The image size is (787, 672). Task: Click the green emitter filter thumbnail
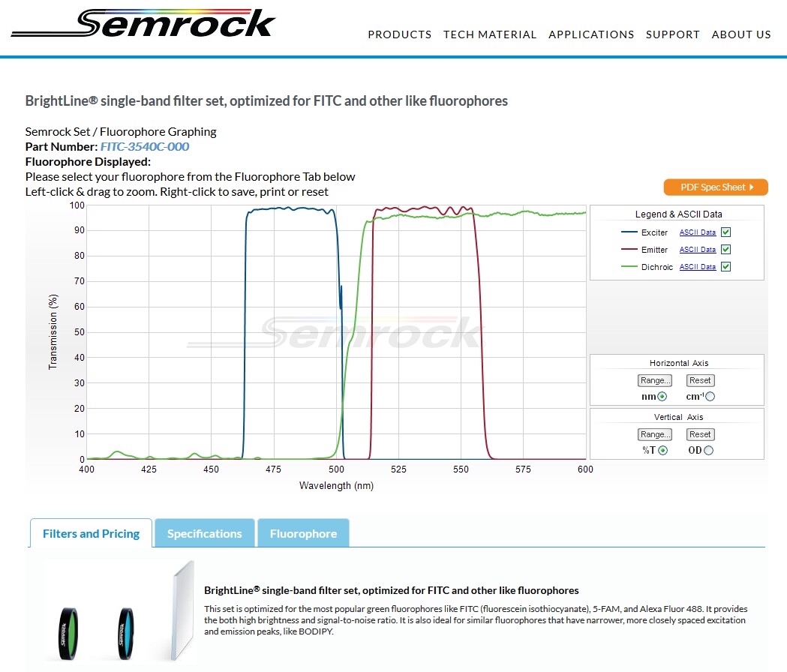point(68,633)
